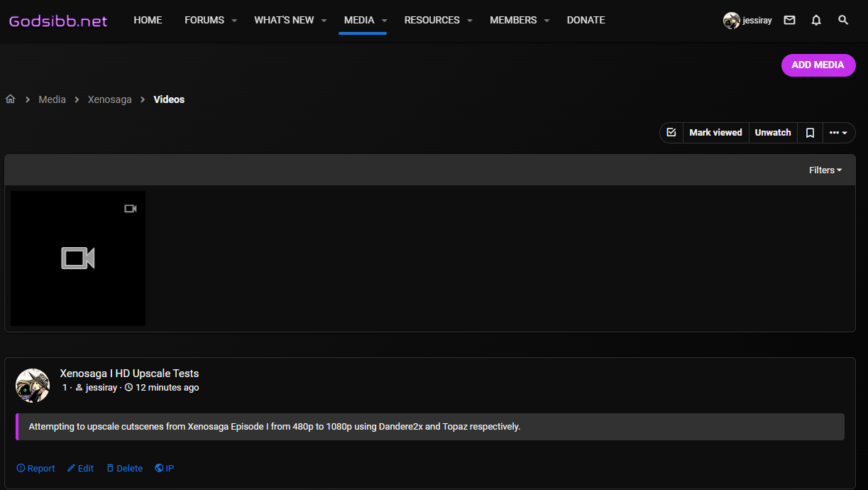This screenshot has height=490, width=868.
Task: Click the Videos breadcrumb
Action: click(x=169, y=99)
